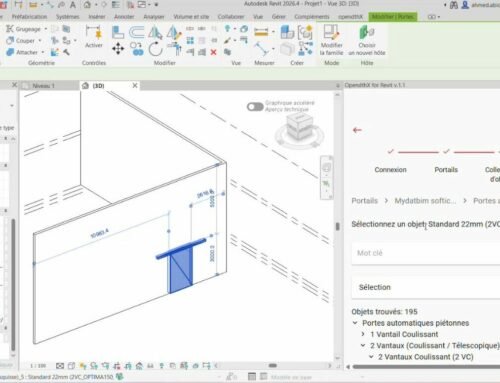Open the openBIM ribbon tab
Image resolution: width=500 pixels, height=383 pixels.
[x=350, y=16]
